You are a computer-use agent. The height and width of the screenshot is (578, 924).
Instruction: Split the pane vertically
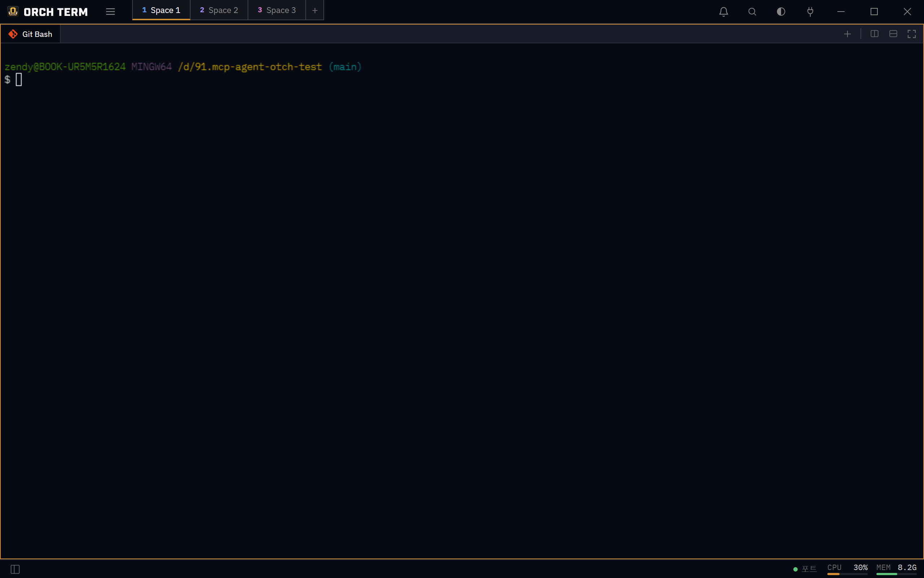[x=874, y=34]
